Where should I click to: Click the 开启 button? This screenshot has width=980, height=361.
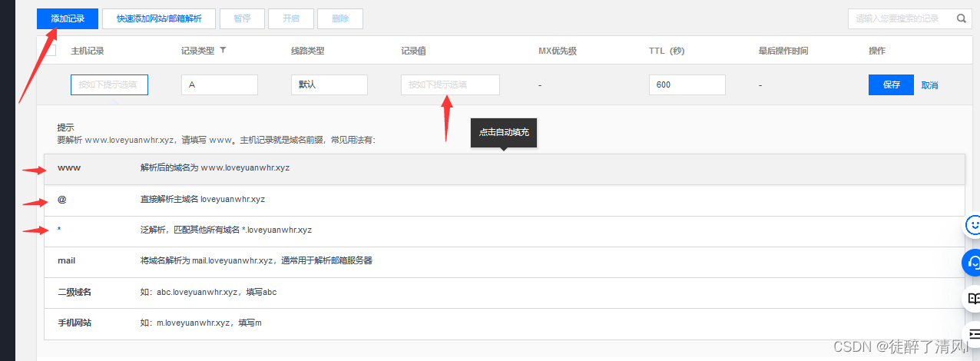[291, 18]
